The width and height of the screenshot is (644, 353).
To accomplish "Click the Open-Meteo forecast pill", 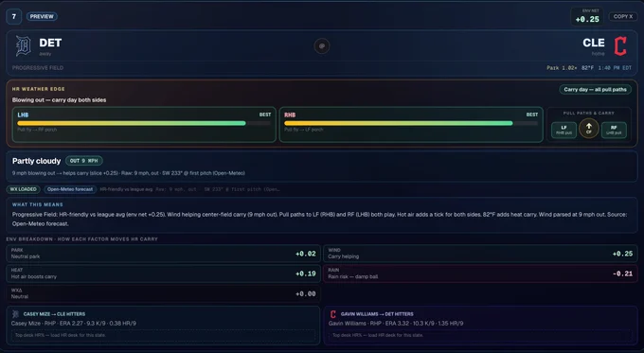I will 70,189.
